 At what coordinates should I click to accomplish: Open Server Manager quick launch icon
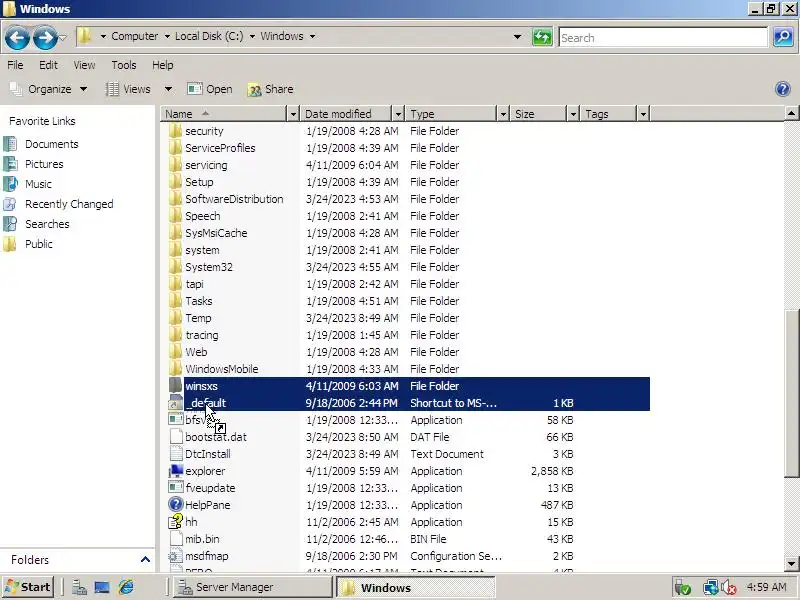coord(79,587)
